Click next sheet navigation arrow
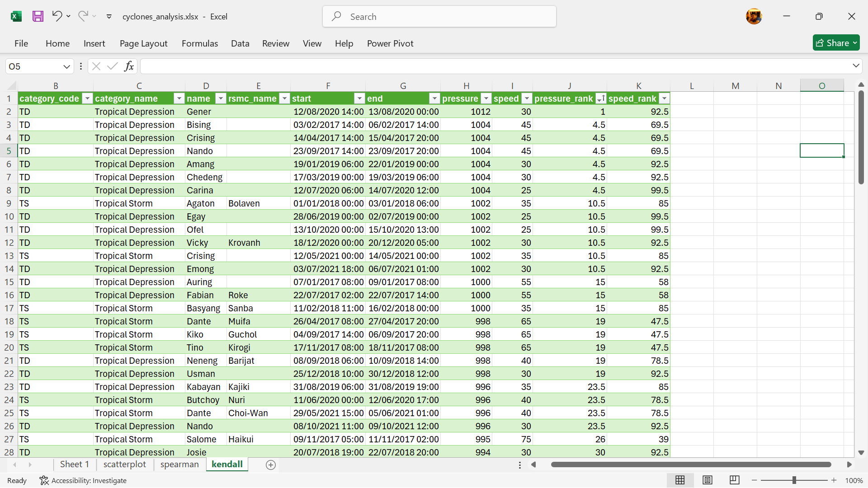Image resolution: width=868 pixels, height=488 pixels. (30, 465)
